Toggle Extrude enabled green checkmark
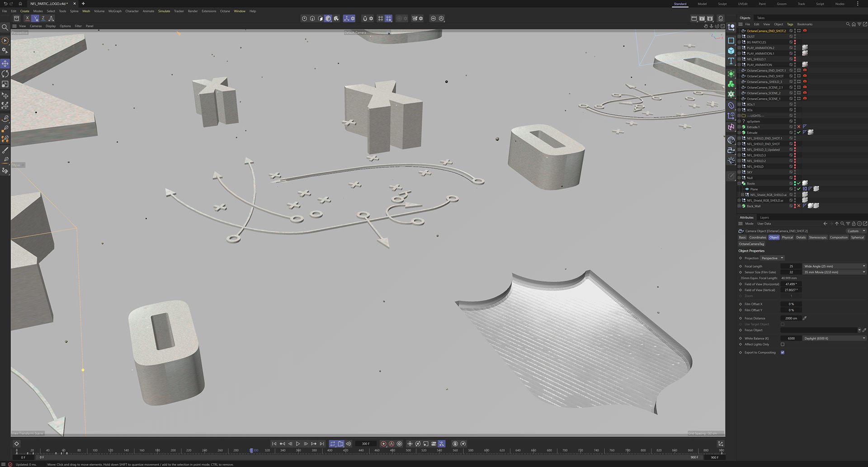This screenshot has height=467, width=868. [799, 132]
